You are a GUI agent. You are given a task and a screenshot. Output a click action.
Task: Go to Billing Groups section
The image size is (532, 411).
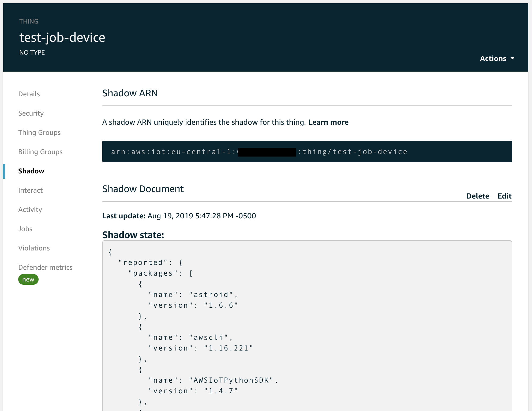[40, 152]
